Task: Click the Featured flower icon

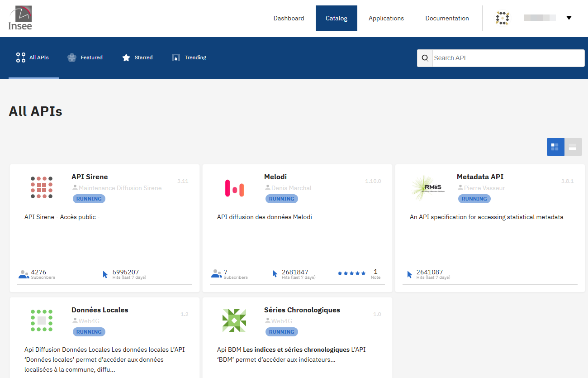Action: click(x=72, y=57)
